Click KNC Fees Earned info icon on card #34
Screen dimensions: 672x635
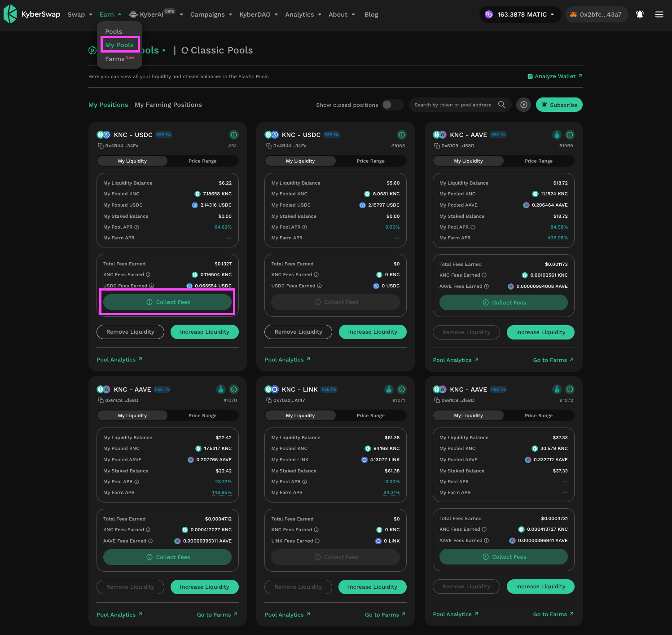(148, 275)
